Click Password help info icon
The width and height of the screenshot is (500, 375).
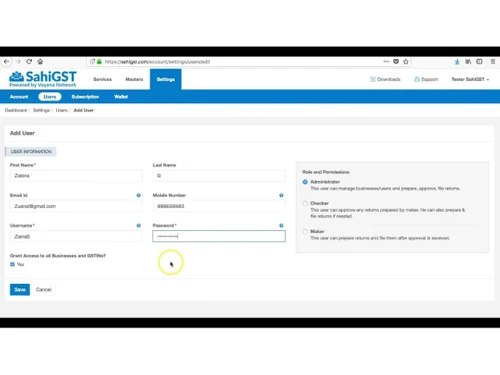pyautogui.click(x=281, y=226)
